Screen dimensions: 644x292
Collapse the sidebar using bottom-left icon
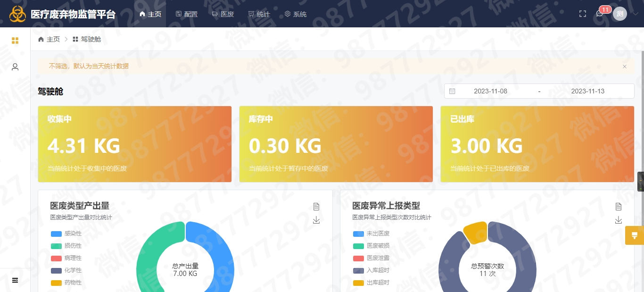pyautogui.click(x=15, y=280)
